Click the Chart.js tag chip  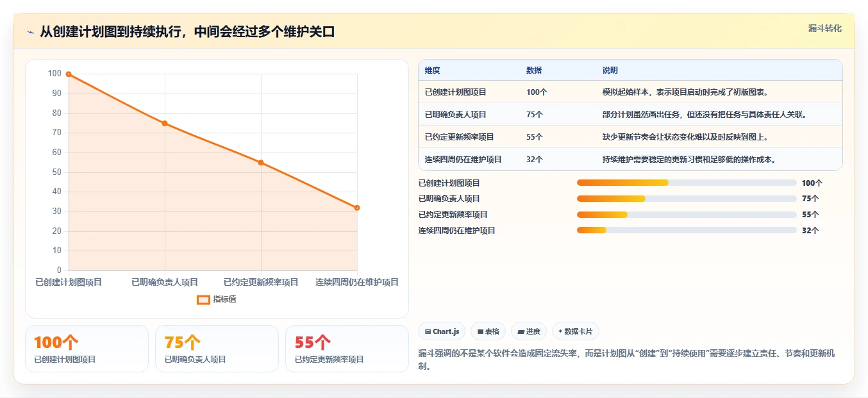pyautogui.click(x=442, y=331)
